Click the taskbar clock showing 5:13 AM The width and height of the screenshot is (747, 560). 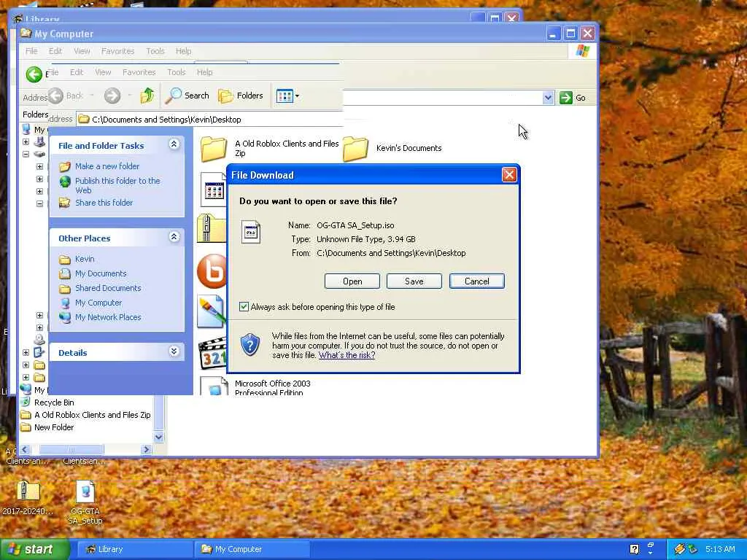click(x=720, y=549)
